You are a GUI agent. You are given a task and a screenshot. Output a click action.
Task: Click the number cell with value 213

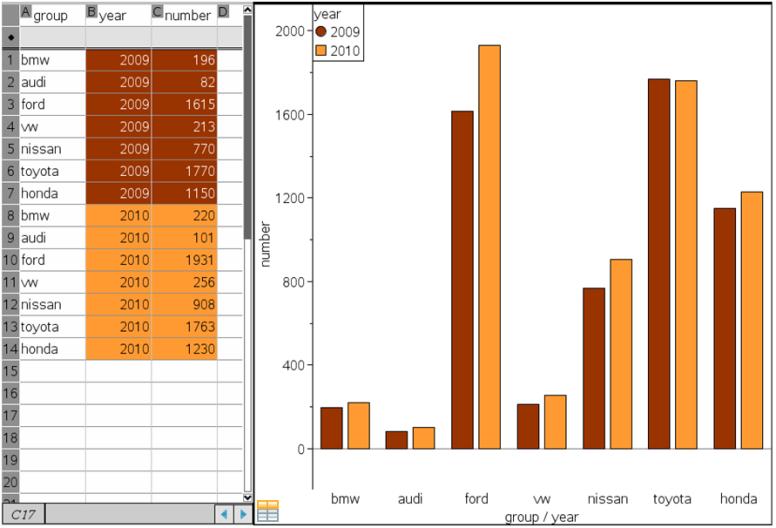coord(184,127)
